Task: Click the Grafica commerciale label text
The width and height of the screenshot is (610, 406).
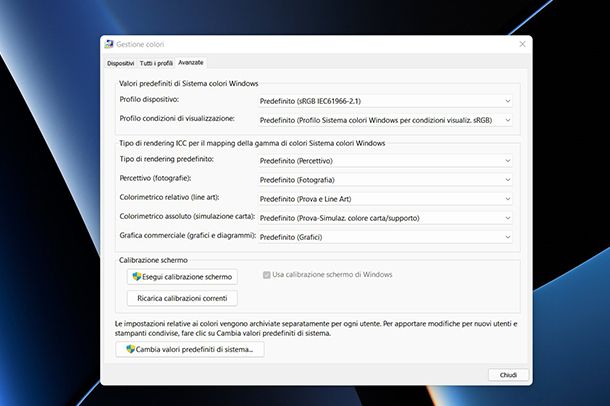Action: (x=188, y=235)
